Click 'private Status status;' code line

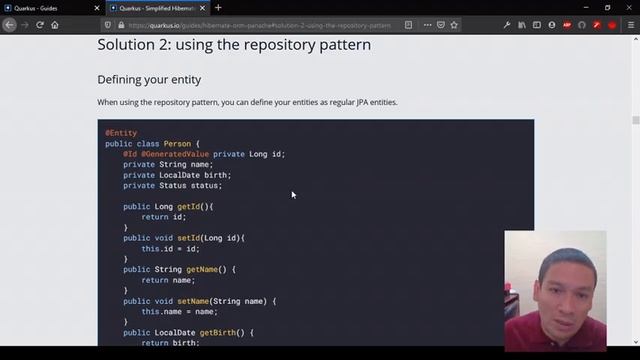click(173, 185)
